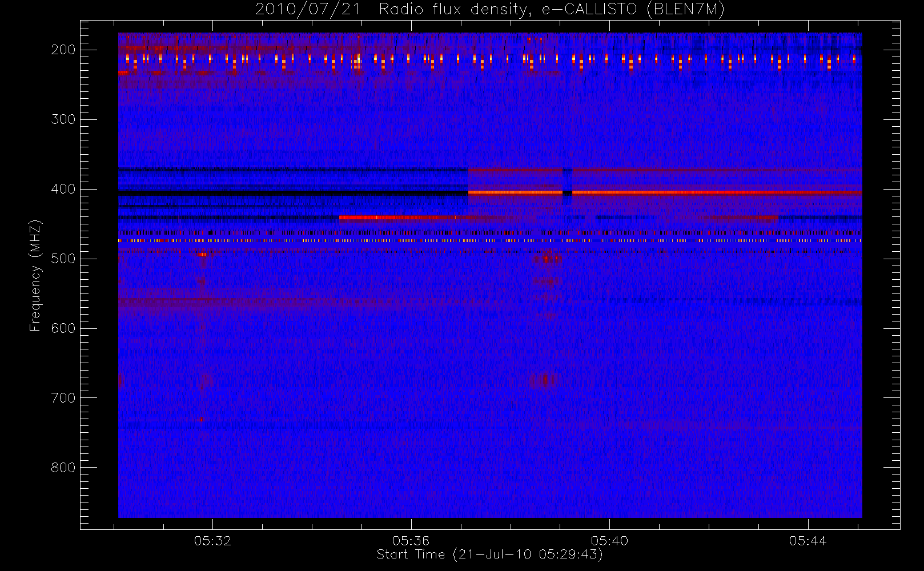Click the '05:40' time tick label
This screenshot has width=924, height=571.
(609, 541)
